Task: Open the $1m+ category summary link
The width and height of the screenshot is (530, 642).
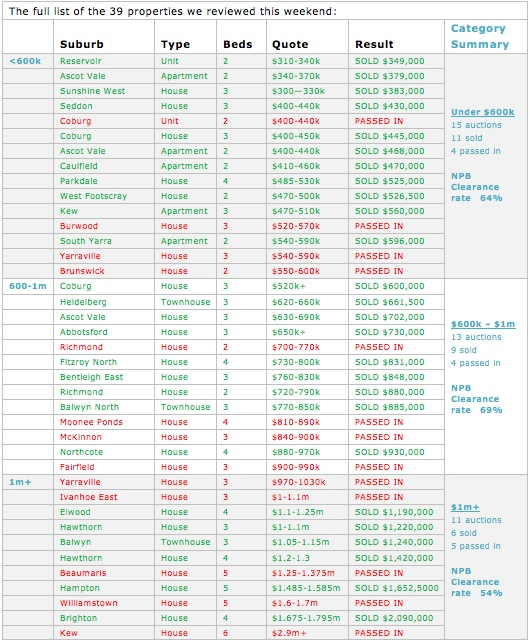Action: click(465, 507)
